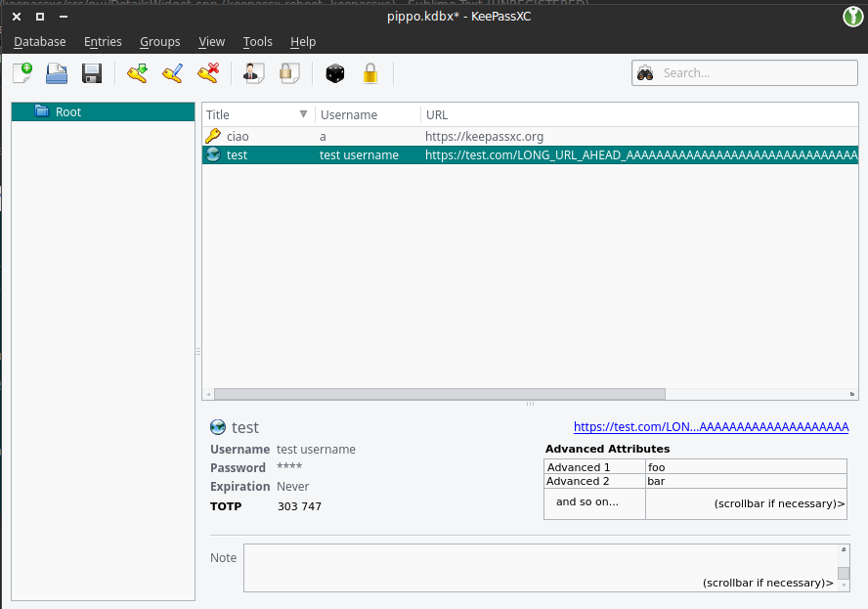Open the View menu
The image size is (868, 609).
coord(211,41)
